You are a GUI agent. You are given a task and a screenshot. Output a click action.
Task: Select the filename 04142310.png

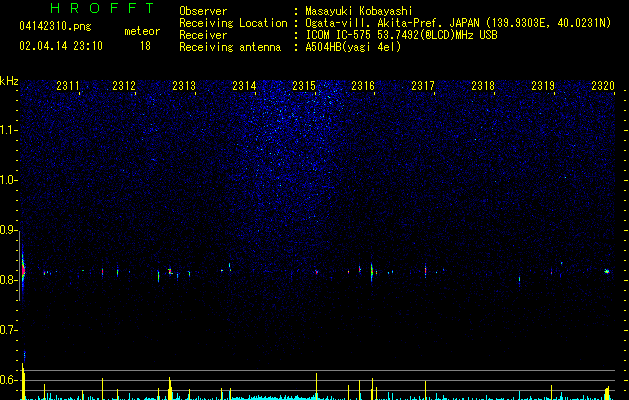tap(55, 27)
